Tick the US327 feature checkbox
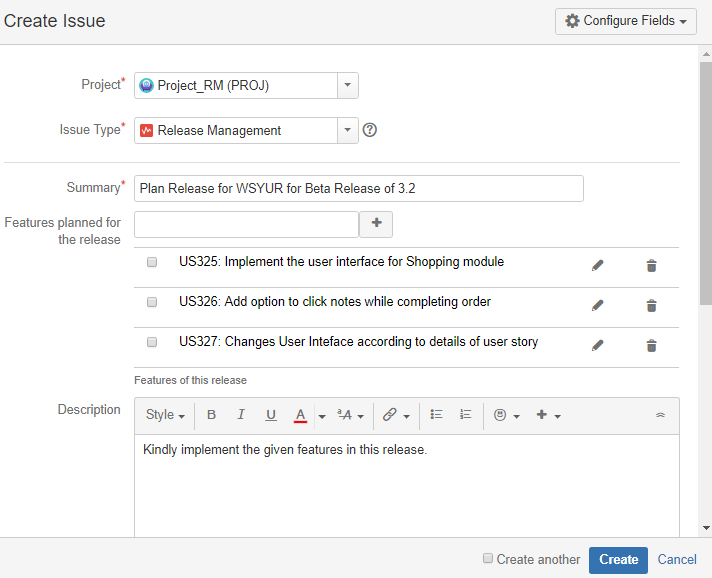 coord(152,342)
